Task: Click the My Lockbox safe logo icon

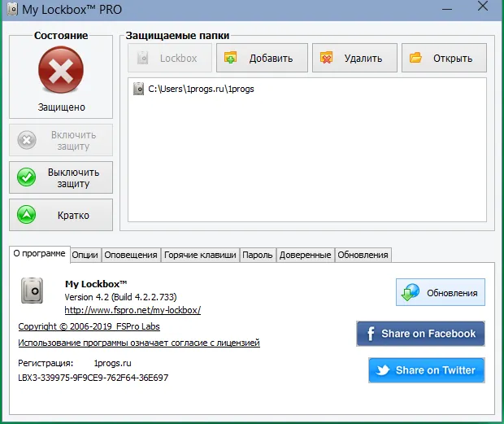Action: point(32,291)
